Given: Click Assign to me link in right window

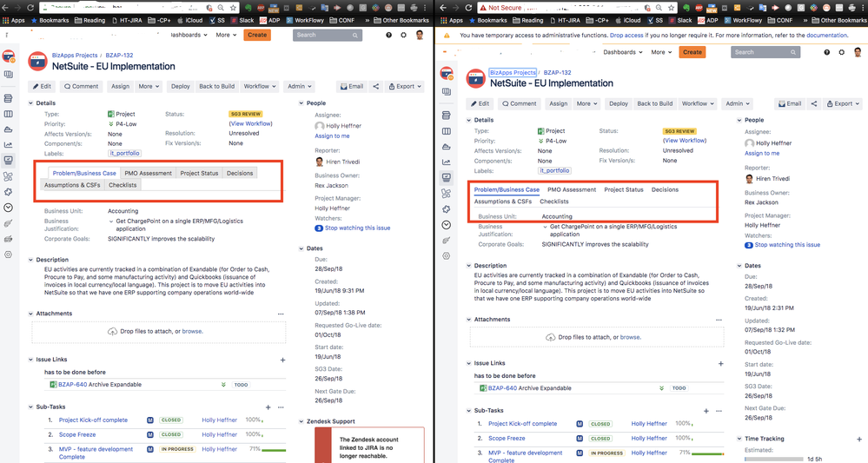Looking at the screenshot, I should point(762,153).
